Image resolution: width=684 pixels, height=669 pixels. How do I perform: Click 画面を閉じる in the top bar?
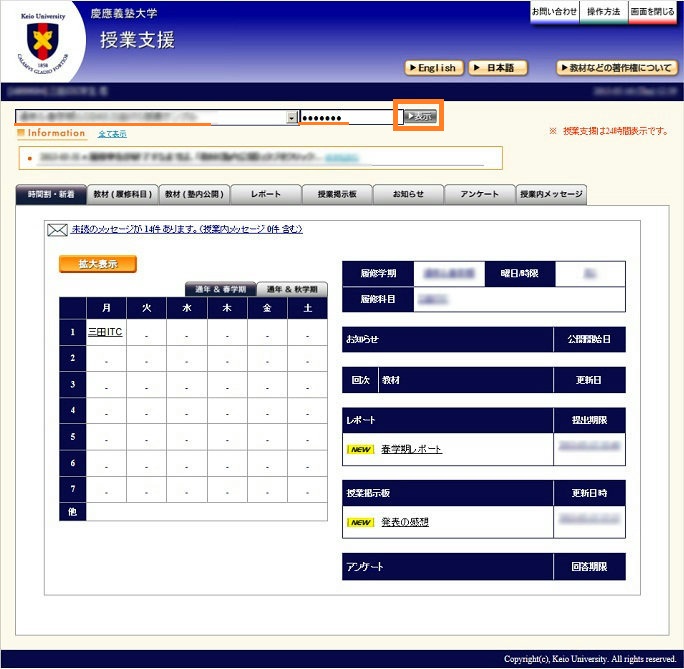coord(653,11)
